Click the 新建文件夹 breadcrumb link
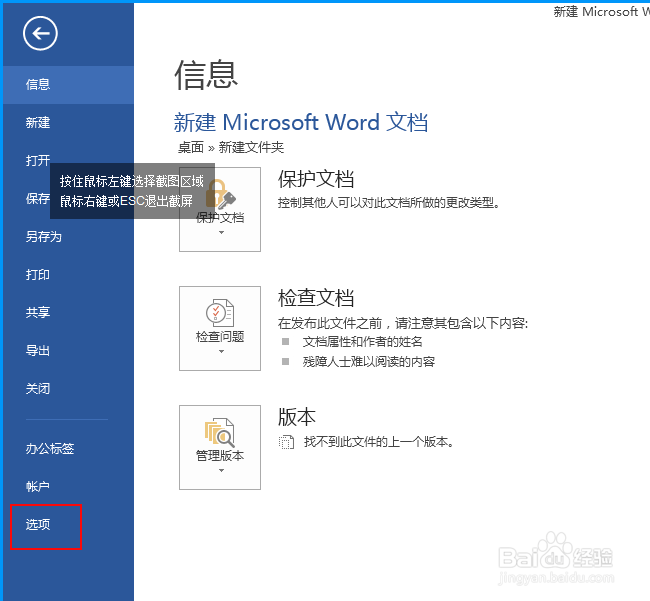This screenshot has height=601, width=650. 251,148
